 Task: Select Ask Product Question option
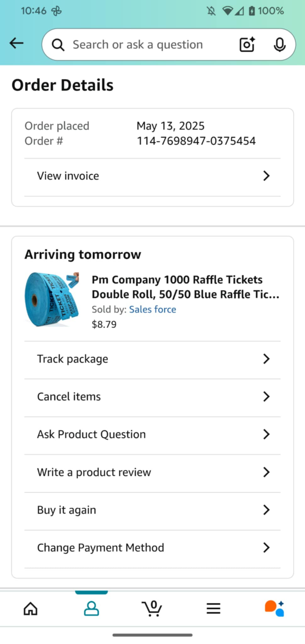[91, 434]
